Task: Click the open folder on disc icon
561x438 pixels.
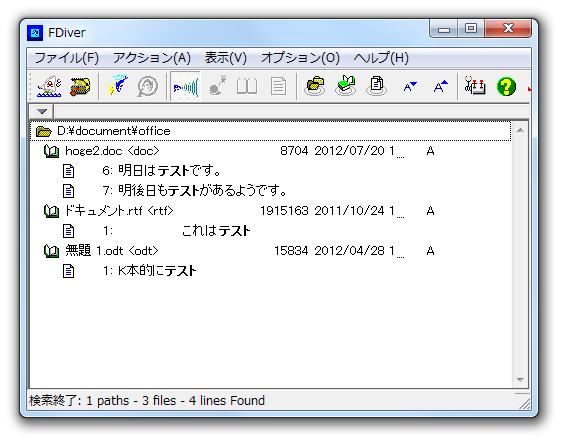Action: 314,86
